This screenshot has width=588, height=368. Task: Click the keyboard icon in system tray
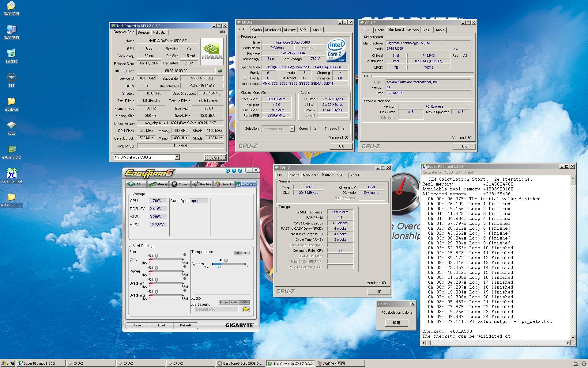pos(575,364)
